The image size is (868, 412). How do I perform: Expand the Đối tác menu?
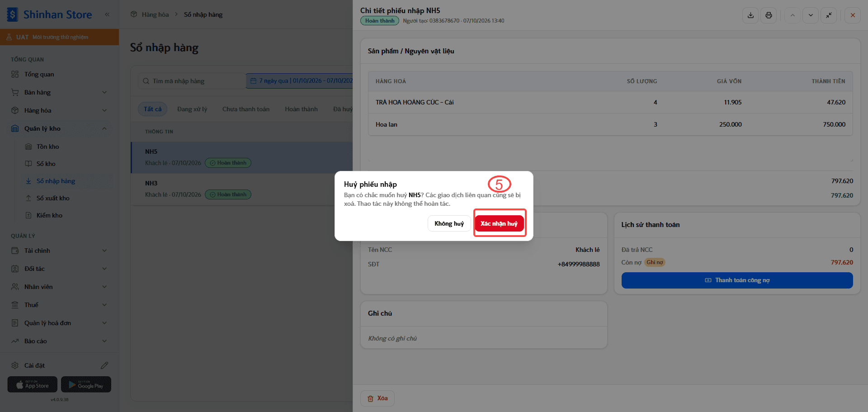[59, 269]
